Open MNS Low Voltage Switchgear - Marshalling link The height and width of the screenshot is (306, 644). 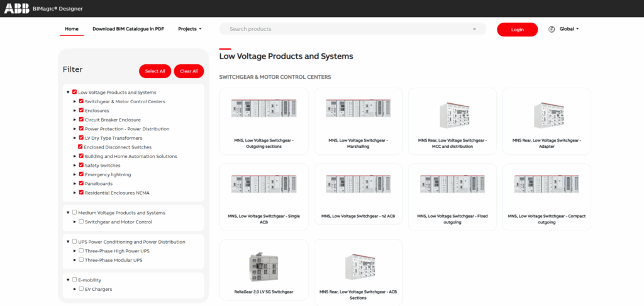358,143
